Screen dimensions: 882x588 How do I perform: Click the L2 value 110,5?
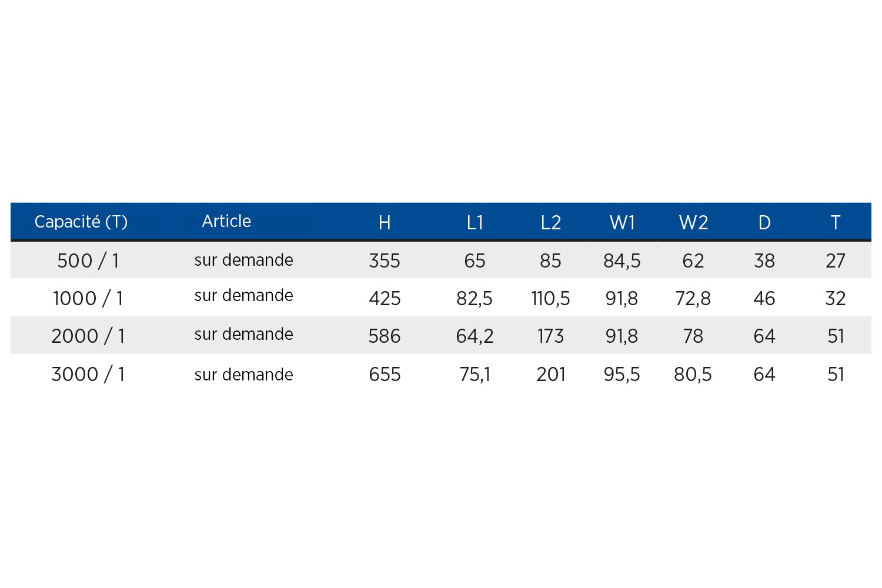[x=550, y=299]
